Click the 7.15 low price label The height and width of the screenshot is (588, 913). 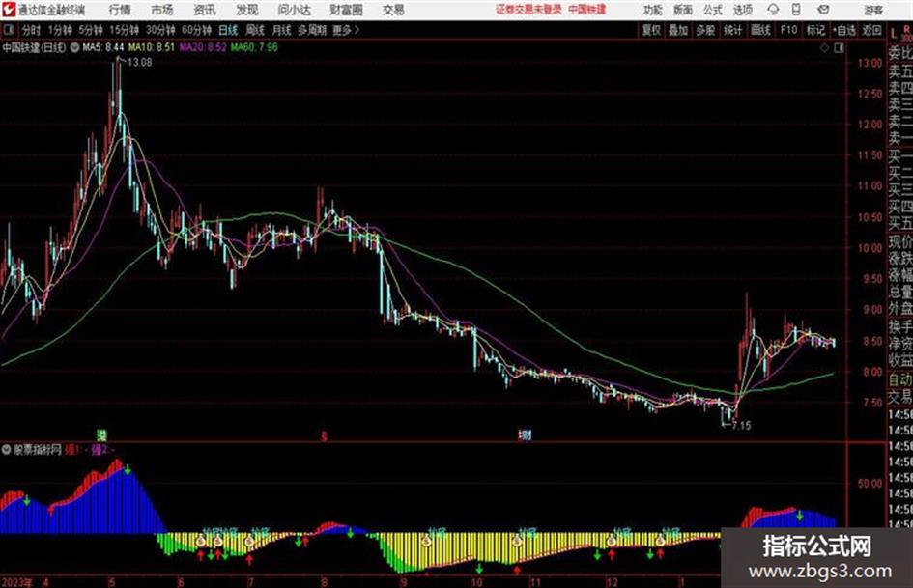[741, 426]
